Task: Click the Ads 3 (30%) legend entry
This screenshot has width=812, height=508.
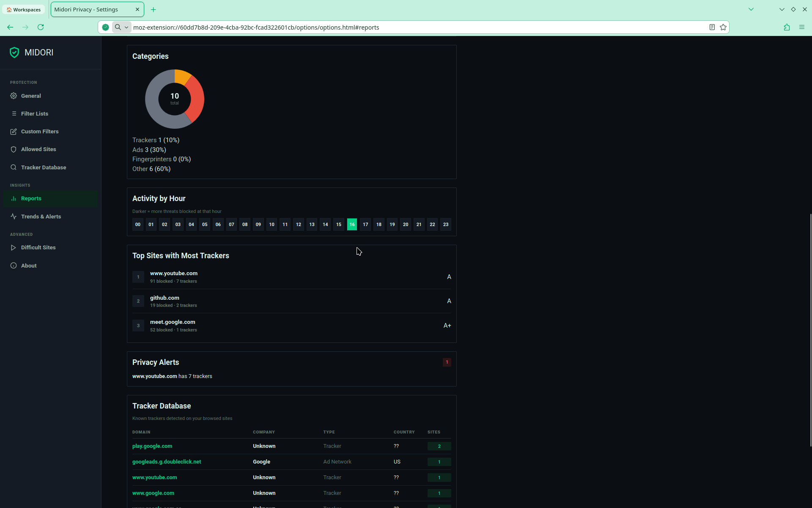Action: tap(149, 150)
